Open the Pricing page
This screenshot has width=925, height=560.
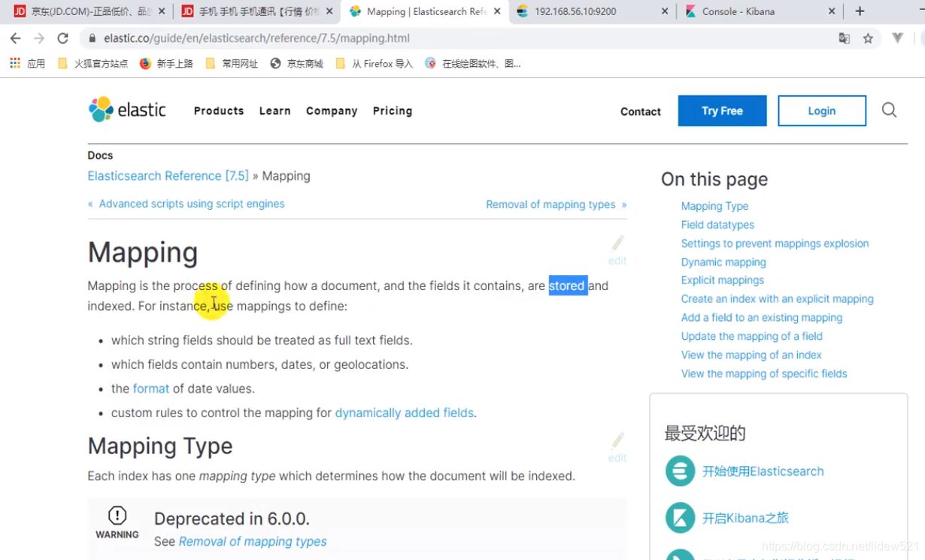click(x=393, y=110)
